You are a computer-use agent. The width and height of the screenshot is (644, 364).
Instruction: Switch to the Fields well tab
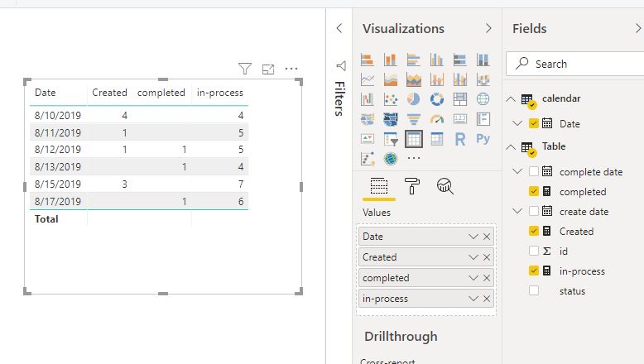[378, 187]
